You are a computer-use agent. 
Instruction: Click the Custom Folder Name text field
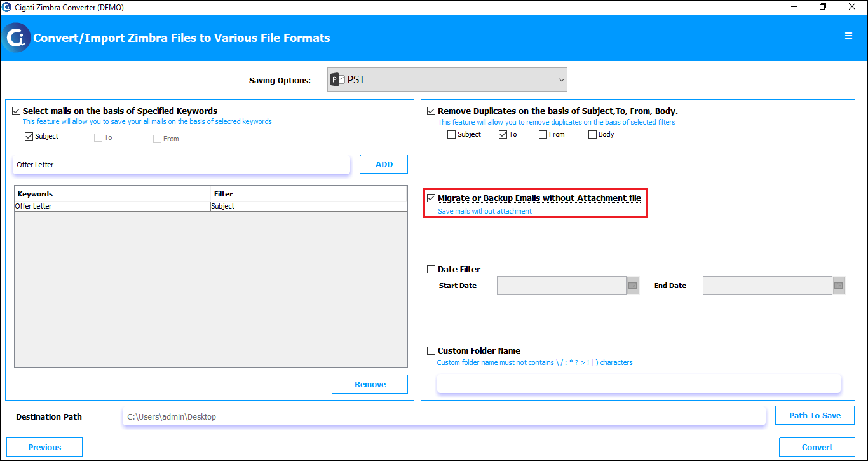coord(639,383)
